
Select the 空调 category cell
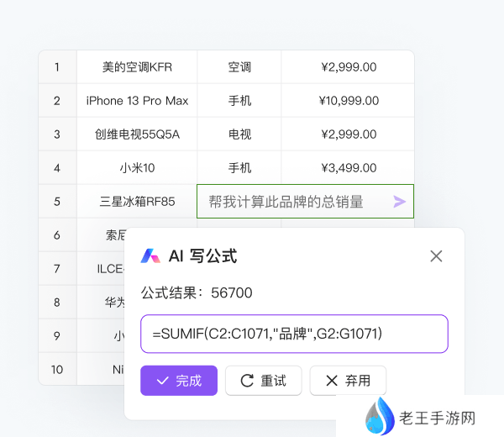click(239, 67)
